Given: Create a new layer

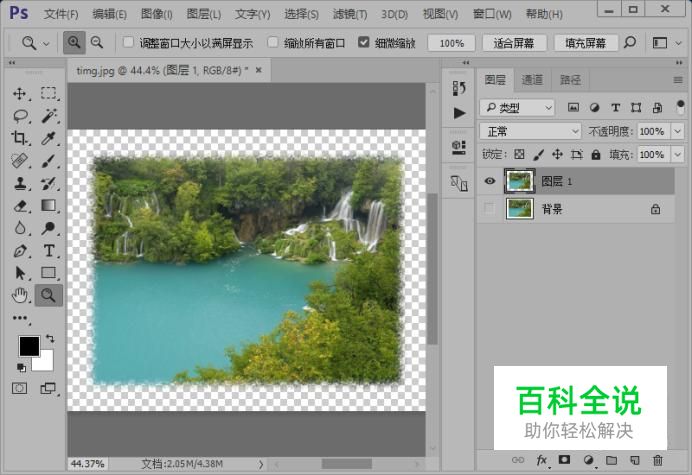Looking at the screenshot, I should pos(634,460).
